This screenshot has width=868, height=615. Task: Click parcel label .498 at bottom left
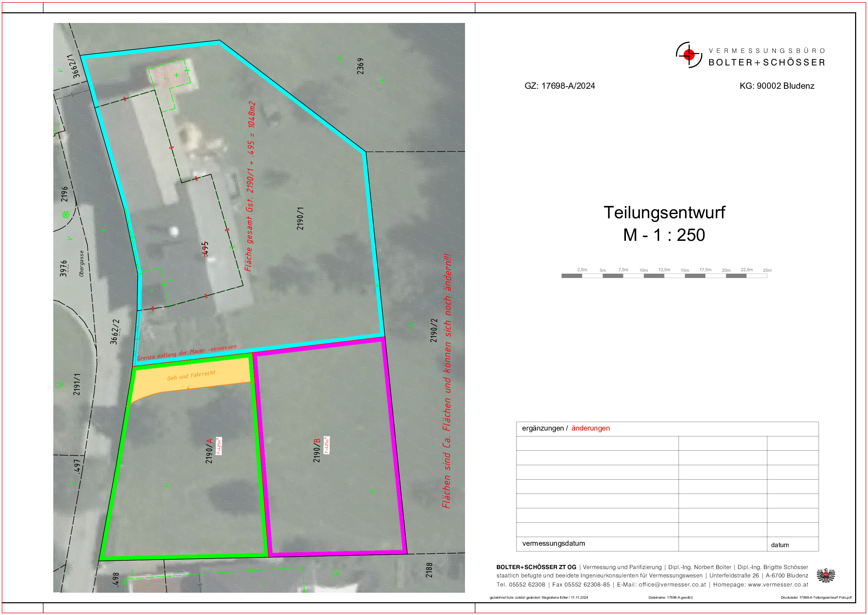click(x=116, y=579)
